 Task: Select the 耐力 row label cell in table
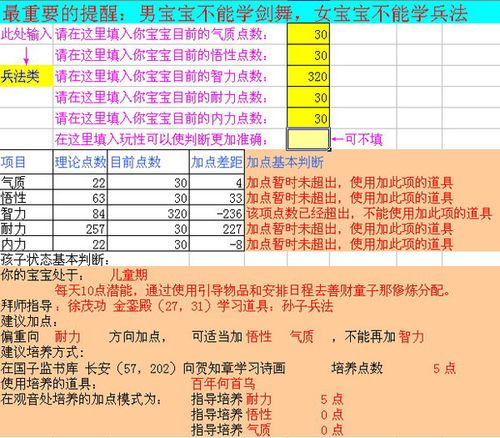point(26,229)
